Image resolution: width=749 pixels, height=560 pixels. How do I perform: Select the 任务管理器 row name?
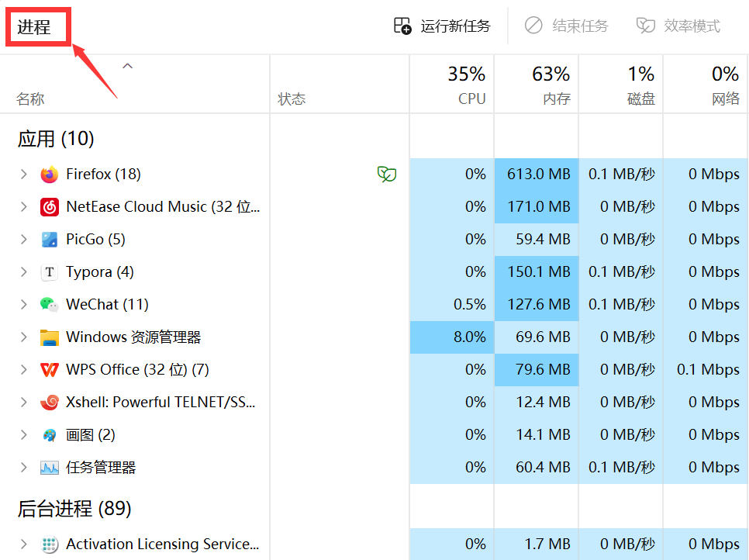click(101, 467)
